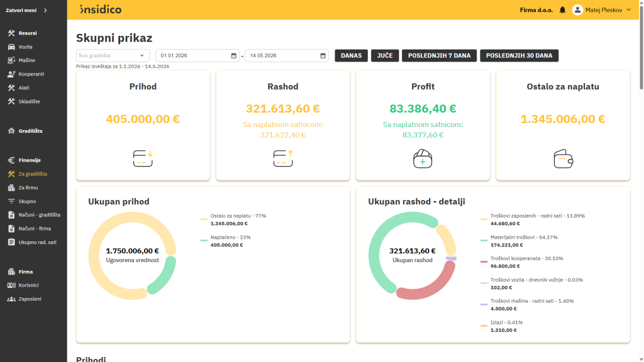The width and height of the screenshot is (644, 362).
Task: Click the Naplaćeno green legend swatch
Action: pyautogui.click(x=204, y=241)
